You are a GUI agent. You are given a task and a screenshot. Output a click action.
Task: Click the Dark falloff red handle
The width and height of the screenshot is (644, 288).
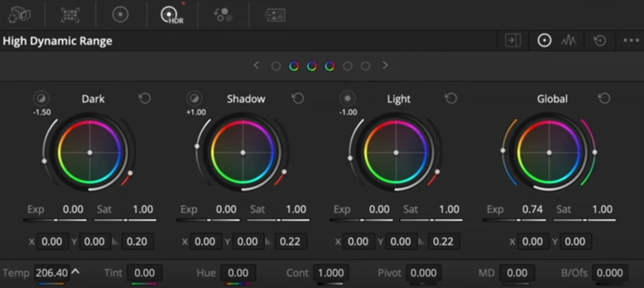(x=131, y=173)
